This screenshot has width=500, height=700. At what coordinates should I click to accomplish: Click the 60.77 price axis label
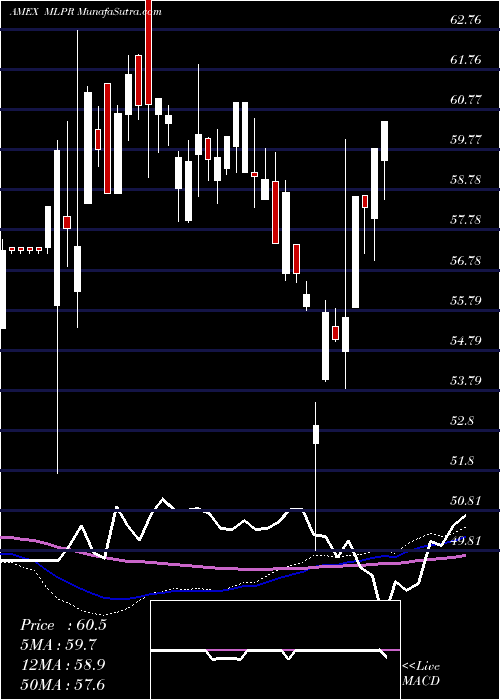click(x=466, y=100)
